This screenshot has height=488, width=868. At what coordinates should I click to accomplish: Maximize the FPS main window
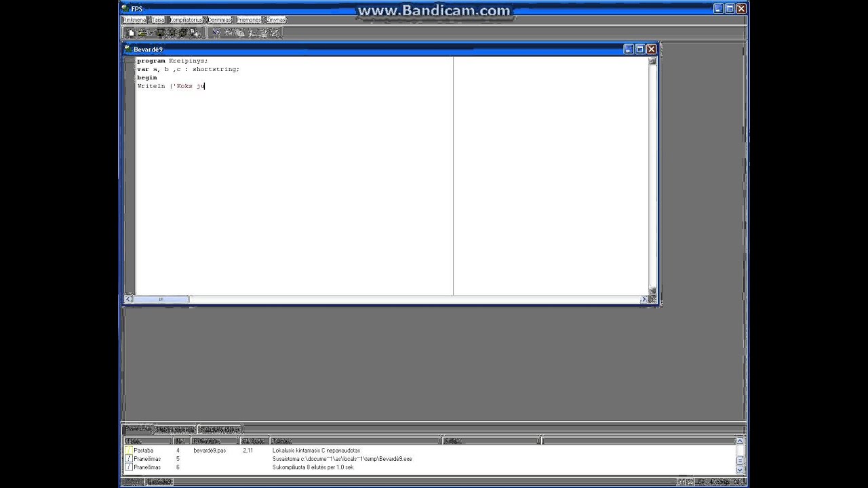point(730,9)
